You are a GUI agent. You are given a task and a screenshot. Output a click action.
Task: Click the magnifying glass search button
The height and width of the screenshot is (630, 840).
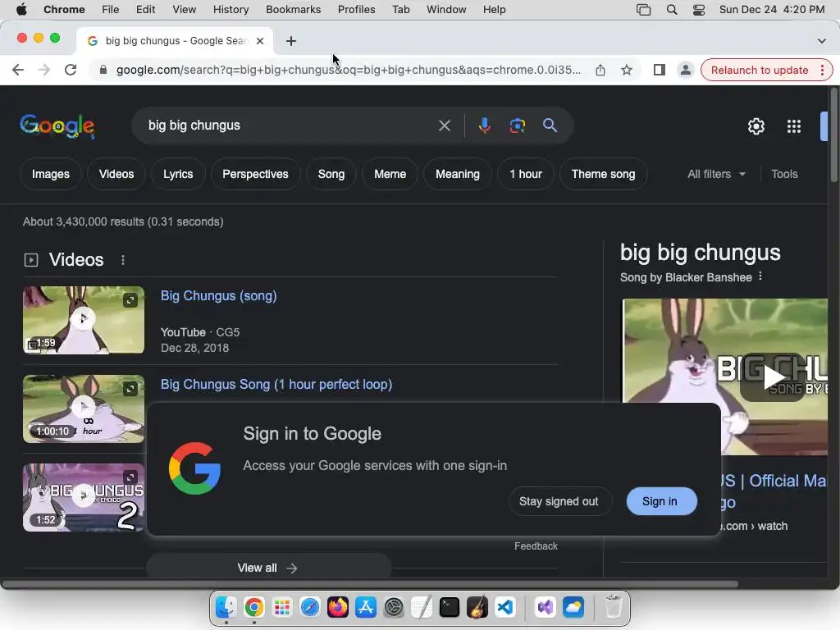(550, 126)
